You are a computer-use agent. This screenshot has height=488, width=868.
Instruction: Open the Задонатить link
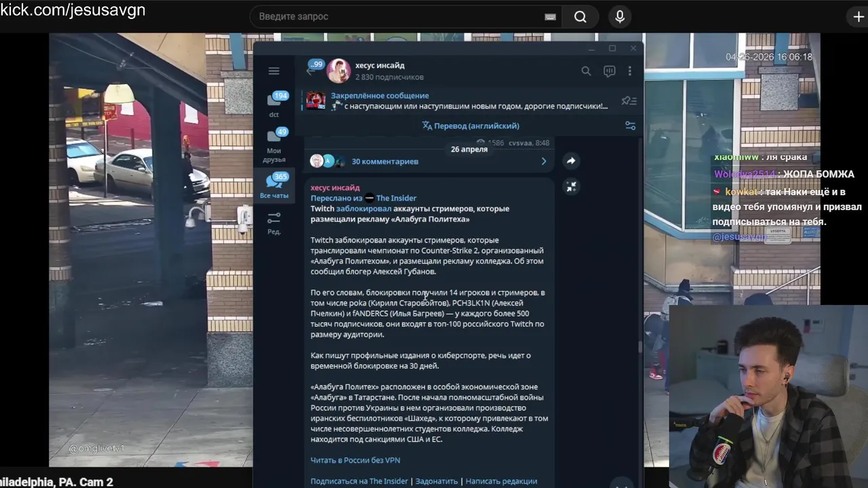[x=437, y=481]
